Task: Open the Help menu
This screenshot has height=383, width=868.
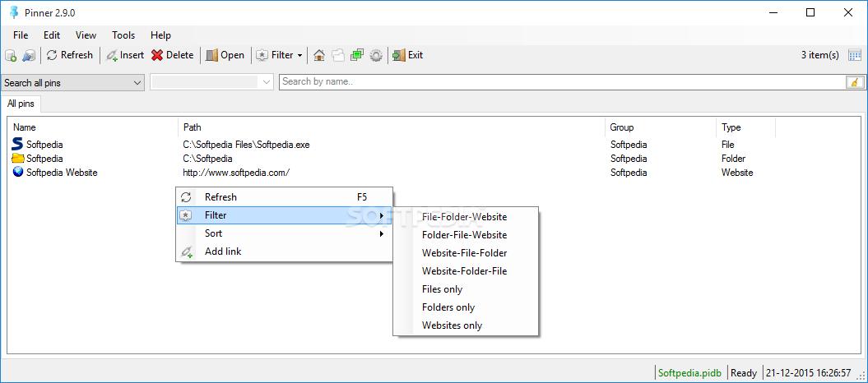Action: [160, 35]
